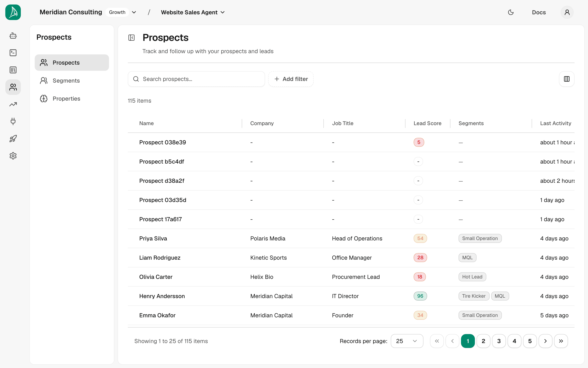Open the integrations plug icon
Viewport: 588px width, 368px height.
pyautogui.click(x=13, y=121)
